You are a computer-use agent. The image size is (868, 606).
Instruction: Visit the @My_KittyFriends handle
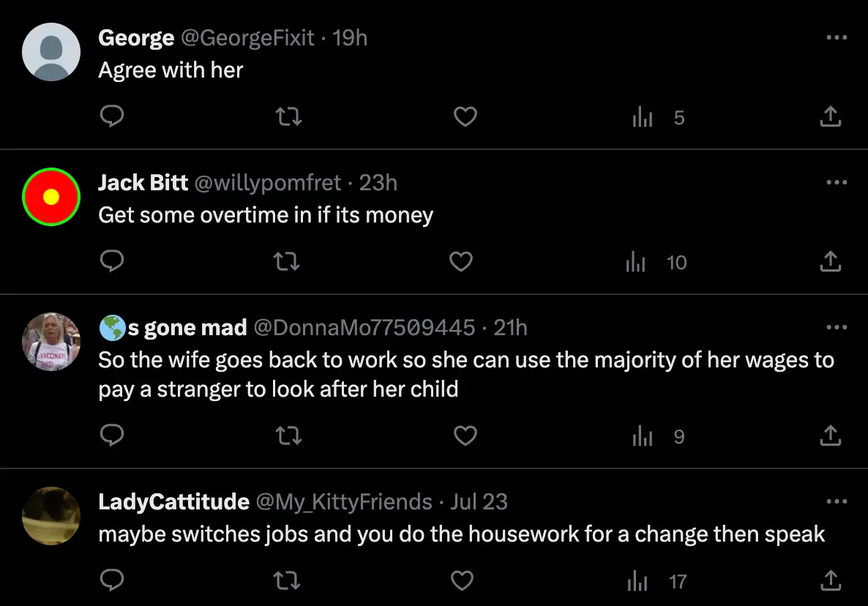(343, 502)
